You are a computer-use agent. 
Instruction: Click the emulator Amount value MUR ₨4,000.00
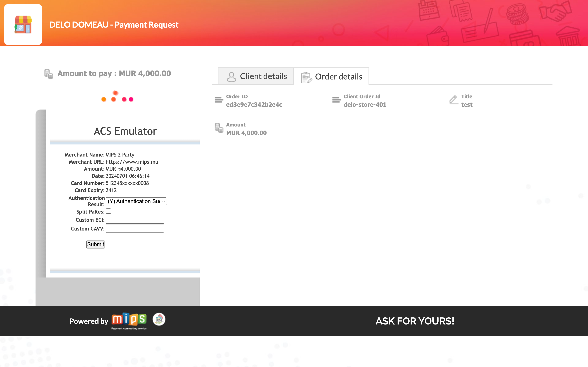(123, 169)
